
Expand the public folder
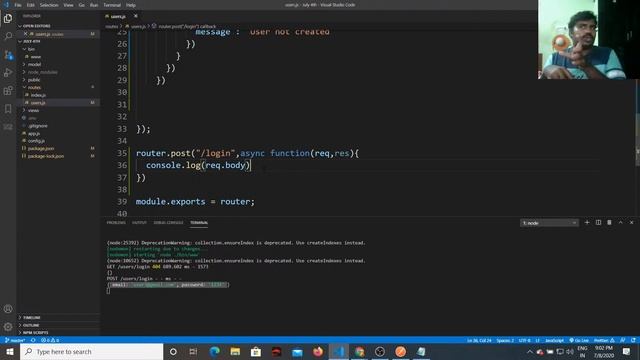click(x=59, y=80)
